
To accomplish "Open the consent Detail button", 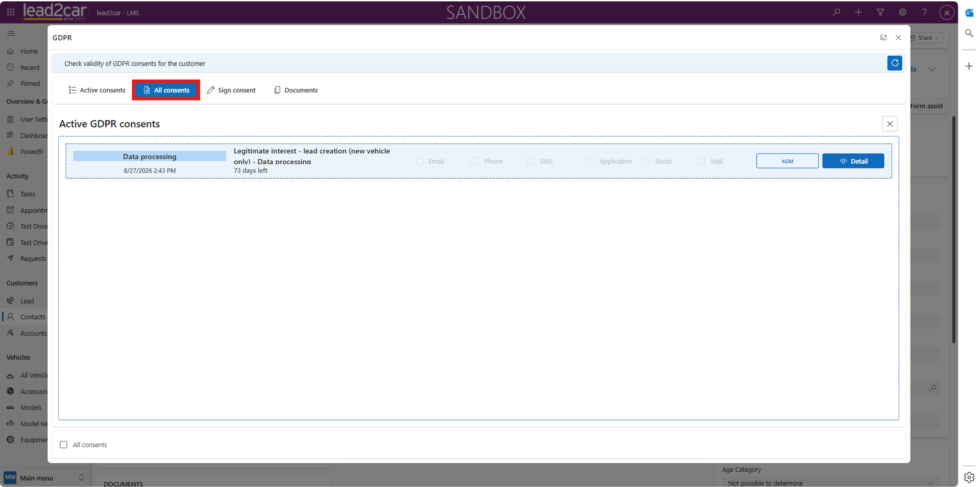I will click(x=853, y=161).
